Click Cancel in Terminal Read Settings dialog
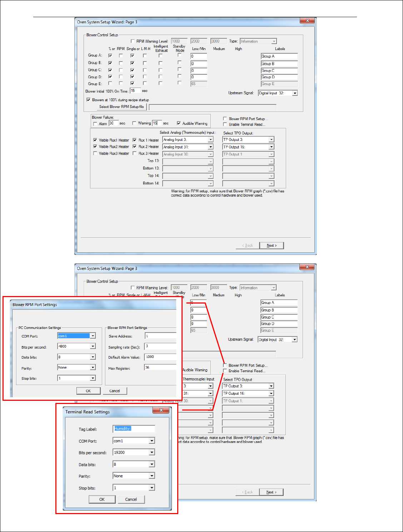This screenshot has height=532, width=403. click(131, 499)
